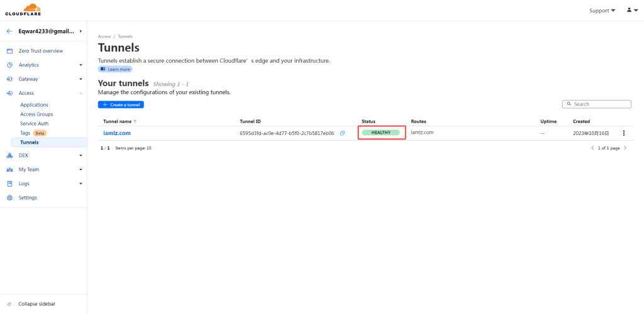
Task: Open Applications under Access
Action: (34, 105)
